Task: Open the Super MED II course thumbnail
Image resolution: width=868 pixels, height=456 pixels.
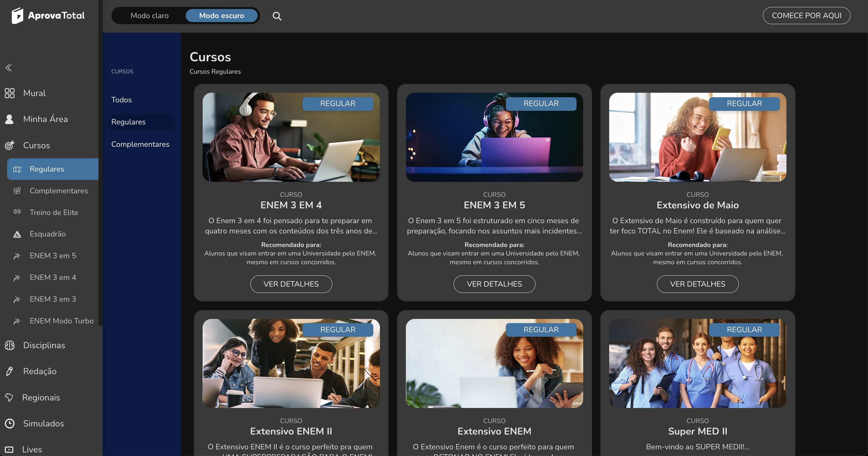Action: tap(697, 363)
